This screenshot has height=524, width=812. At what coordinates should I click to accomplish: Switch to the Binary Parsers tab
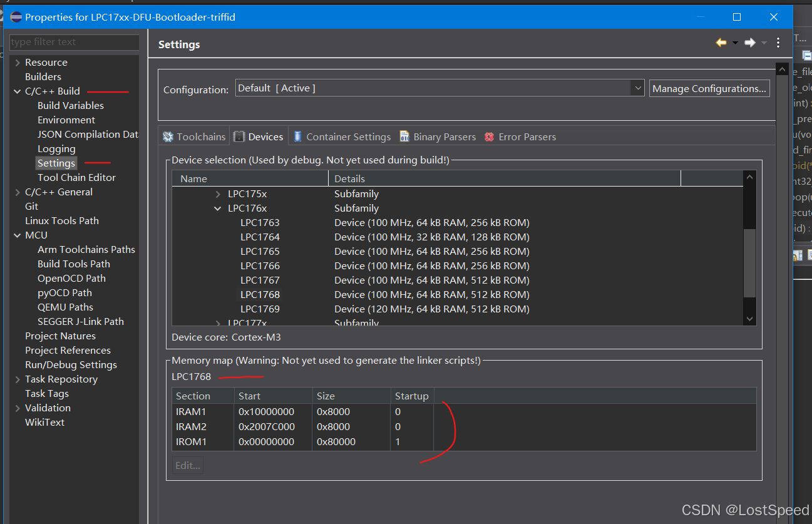point(438,136)
